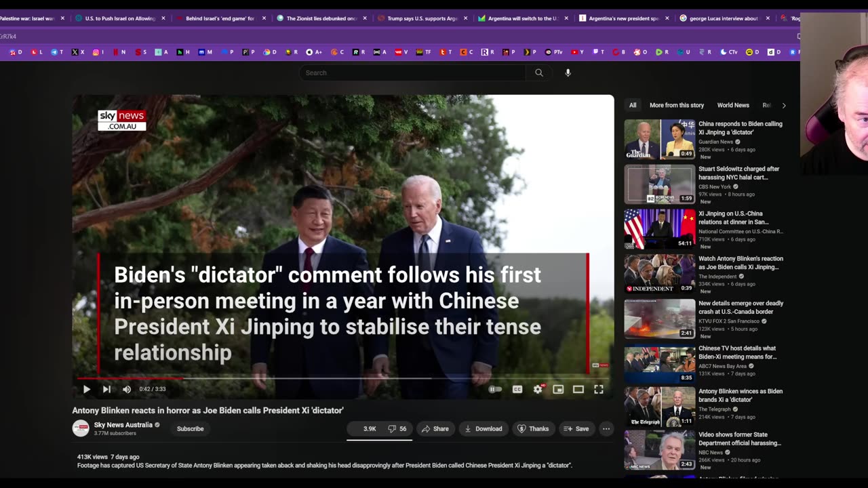Enable miniplayer mode icon

pos(558,389)
